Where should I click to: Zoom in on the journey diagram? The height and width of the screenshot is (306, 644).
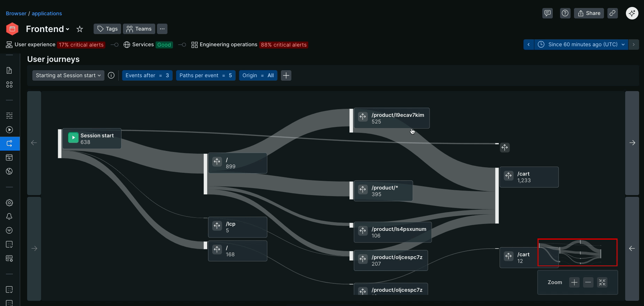[x=574, y=282]
